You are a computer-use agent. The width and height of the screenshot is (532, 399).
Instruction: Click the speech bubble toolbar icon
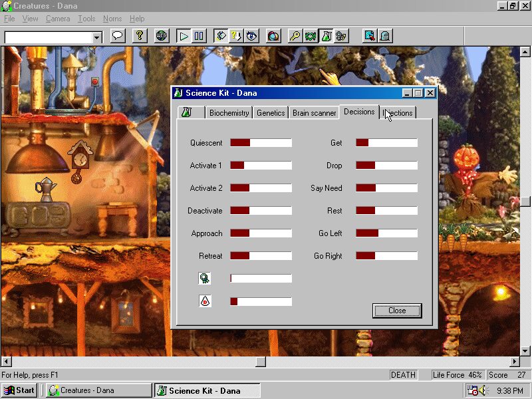(118, 36)
